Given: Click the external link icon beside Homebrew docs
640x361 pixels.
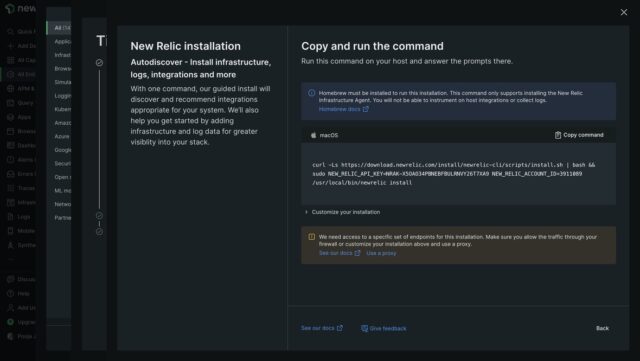Looking at the screenshot, I should click(366, 109).
